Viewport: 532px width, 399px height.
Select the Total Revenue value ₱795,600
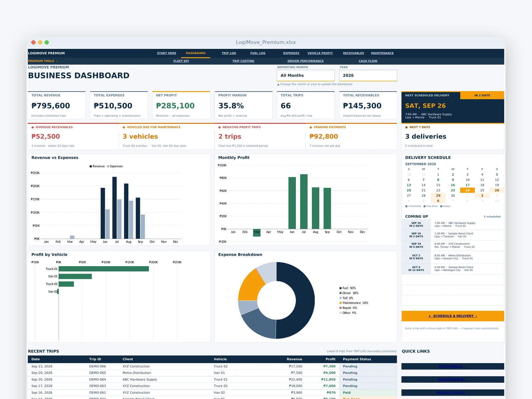click(x=51, y=106)
